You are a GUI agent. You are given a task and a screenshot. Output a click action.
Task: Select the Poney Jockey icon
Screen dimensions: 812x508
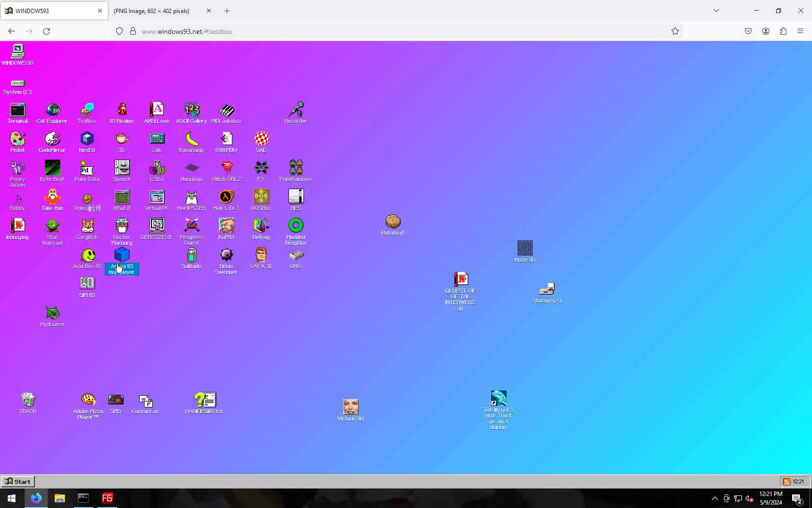[17, 174]
